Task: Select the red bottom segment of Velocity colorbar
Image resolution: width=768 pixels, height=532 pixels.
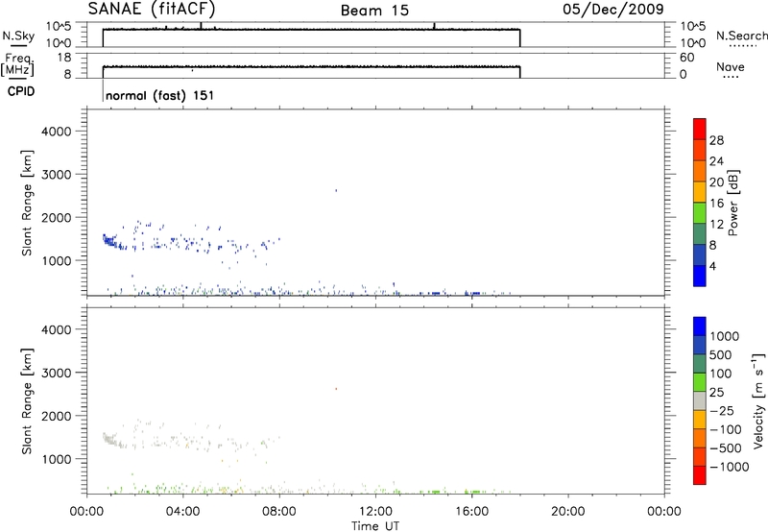Action: tap(700, 475)
